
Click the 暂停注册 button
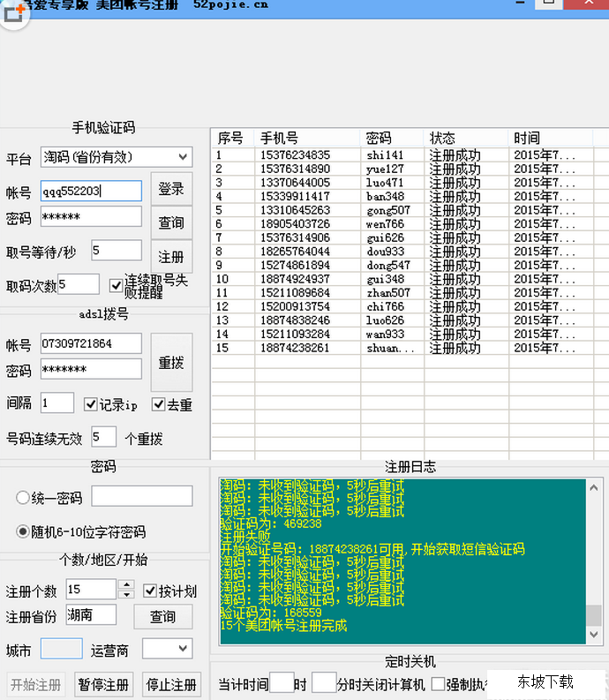[103, 684]
